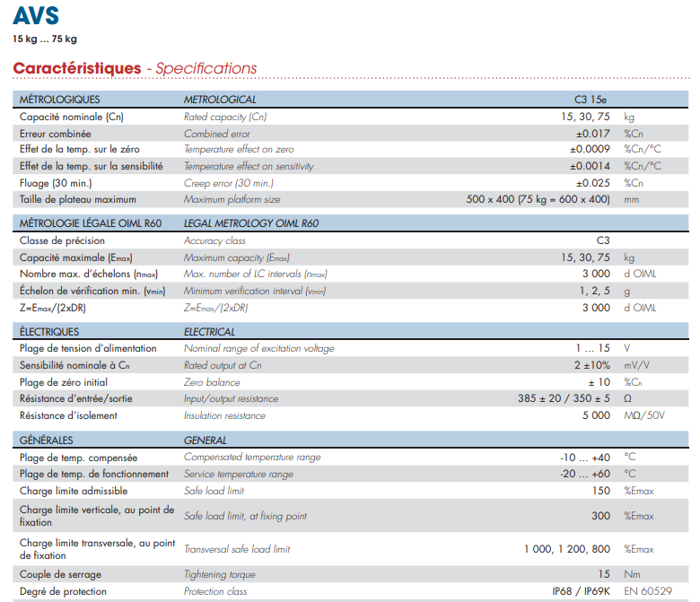Select the Transversal safe load limit label
Image resolution: width=700 pixels, height=602 pixels.
pyautogui.click(x=237, y=549)
